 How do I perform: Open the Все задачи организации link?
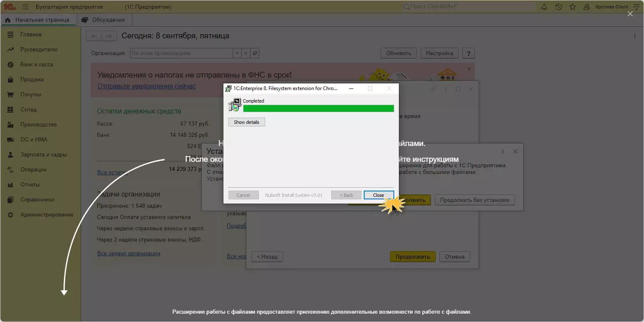click(x=129, y=254)
